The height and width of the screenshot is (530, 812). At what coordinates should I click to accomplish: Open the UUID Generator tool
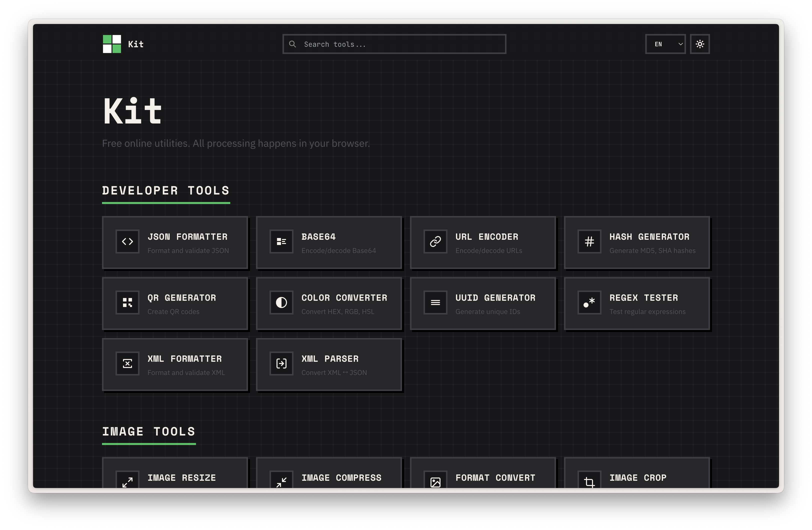[x=483, y=303]
